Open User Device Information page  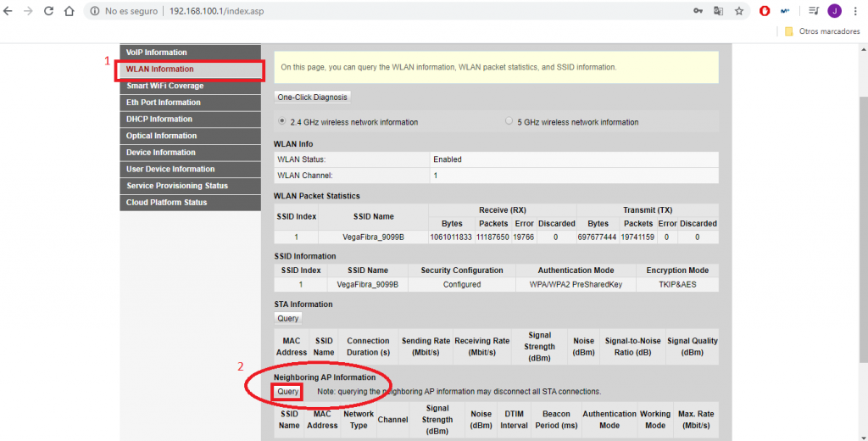point(190,169)
